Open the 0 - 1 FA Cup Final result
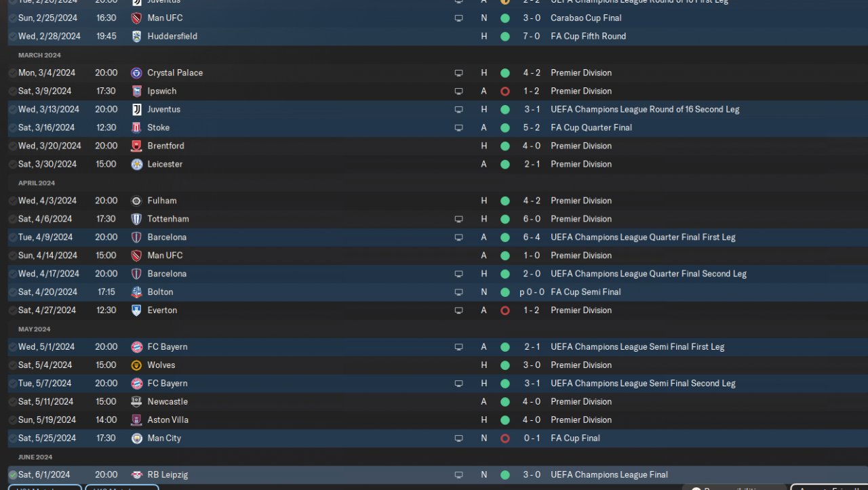The image size is (868, 490). click(532, 438)
